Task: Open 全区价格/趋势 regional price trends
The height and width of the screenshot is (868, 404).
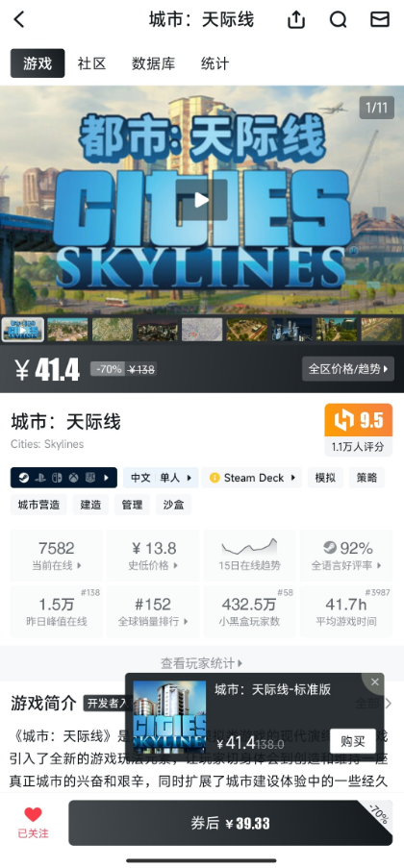Action: coord(348,369)
